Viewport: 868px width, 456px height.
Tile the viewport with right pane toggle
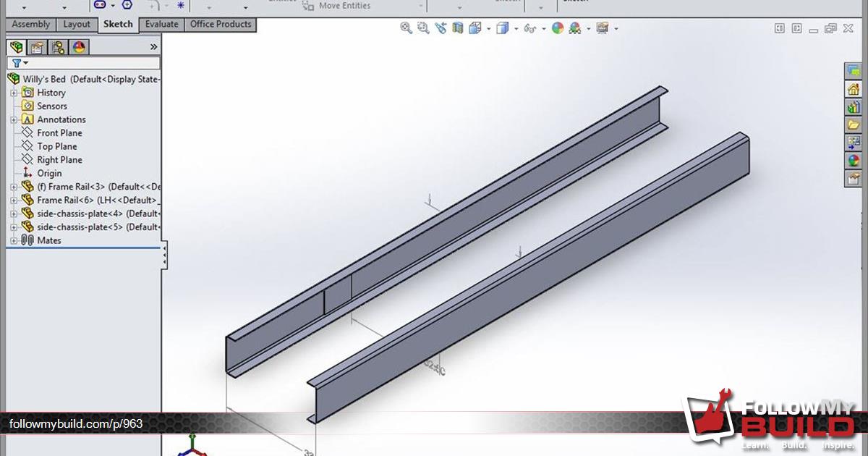tap(796, 28)
